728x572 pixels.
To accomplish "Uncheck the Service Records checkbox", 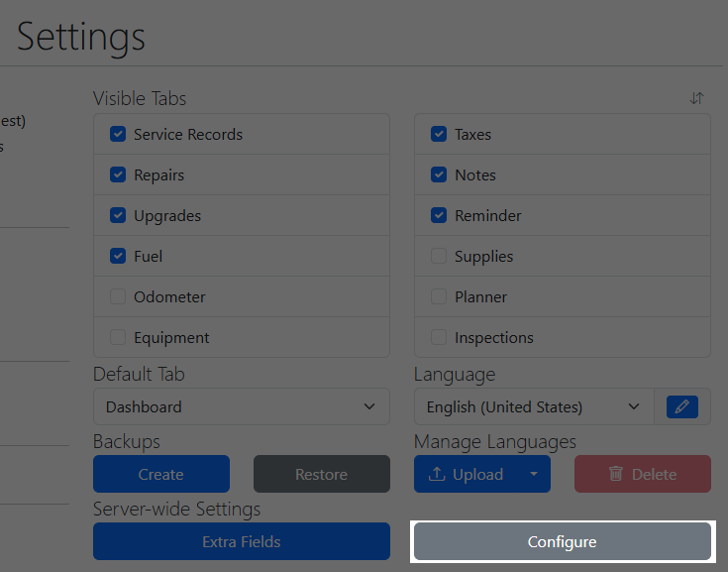I will click(118, 134).
